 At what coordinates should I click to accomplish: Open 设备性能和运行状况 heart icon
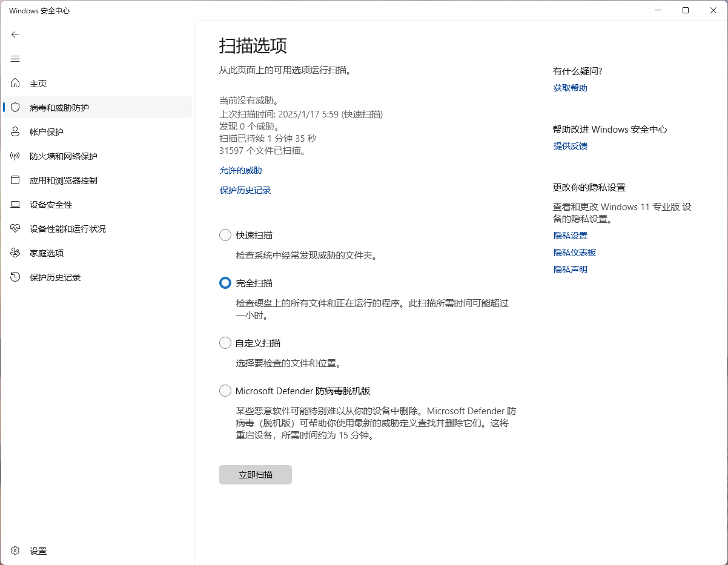16,229
